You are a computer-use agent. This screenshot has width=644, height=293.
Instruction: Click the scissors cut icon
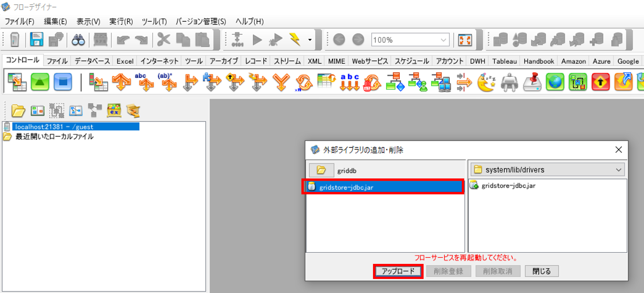tap(163, 40)
